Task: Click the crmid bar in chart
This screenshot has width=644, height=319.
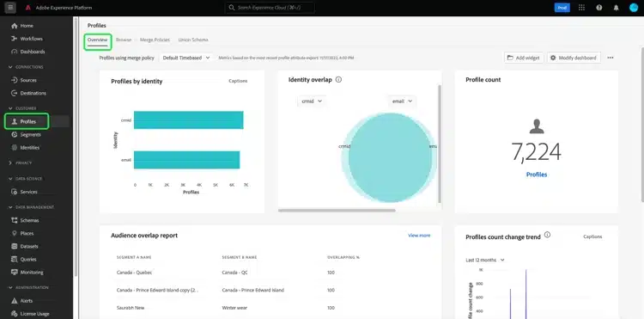Action: pyautogui.click(x=189, y=120)
